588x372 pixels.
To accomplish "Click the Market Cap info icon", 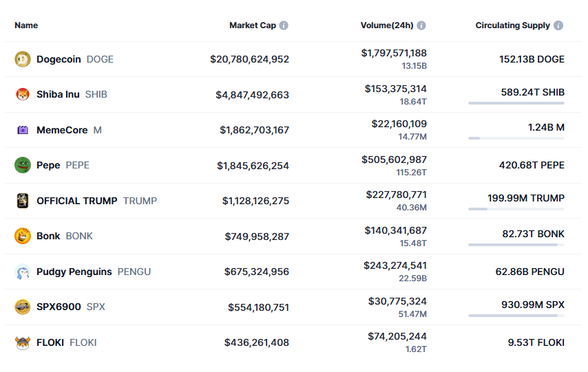I will click(x=284, y=25).
